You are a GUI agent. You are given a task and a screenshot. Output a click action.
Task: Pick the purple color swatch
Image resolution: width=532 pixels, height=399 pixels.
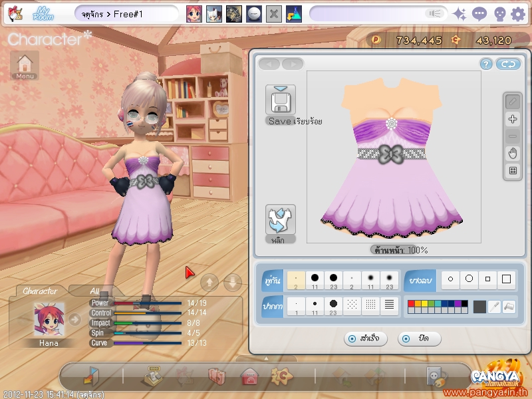(x=458, y=303)
